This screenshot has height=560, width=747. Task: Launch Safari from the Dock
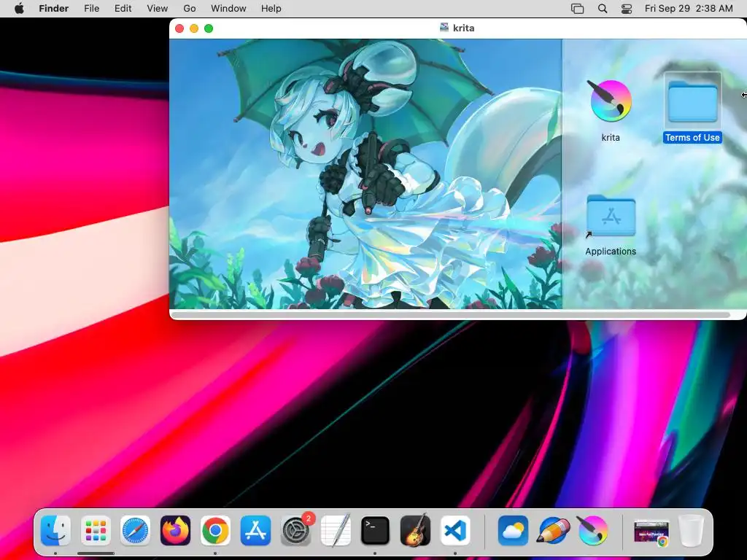tap(135, 530)
